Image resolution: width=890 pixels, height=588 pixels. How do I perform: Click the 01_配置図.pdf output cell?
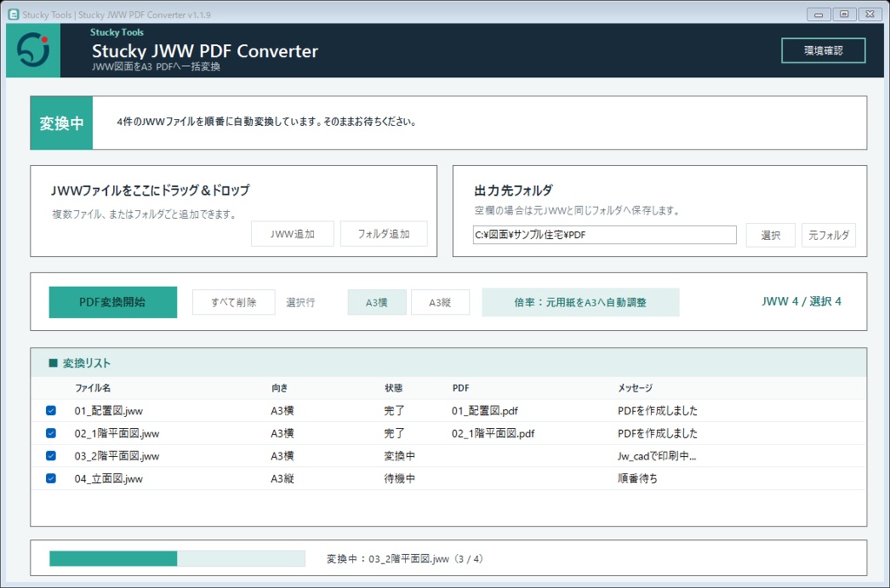[x=485, y=411]
